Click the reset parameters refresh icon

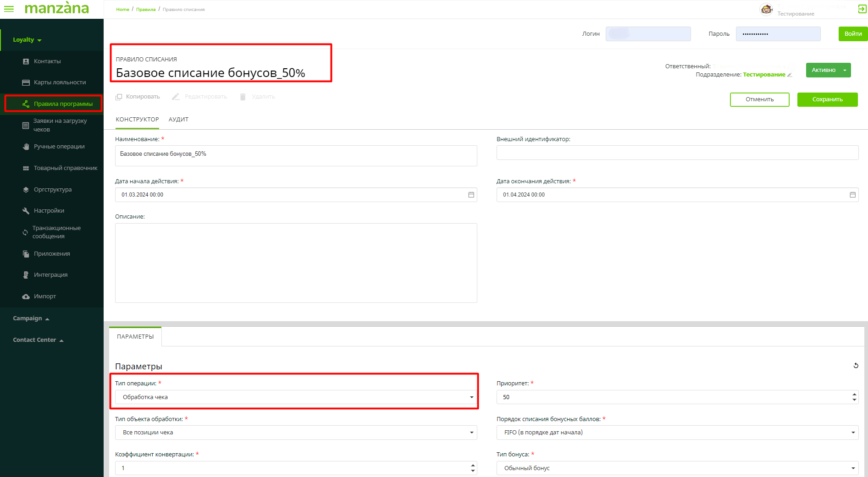point(856,366)
